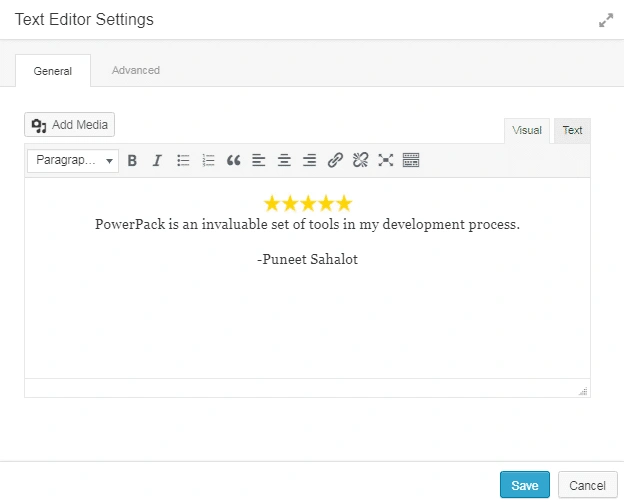Save the text editor settings

(x=525, y=485)
